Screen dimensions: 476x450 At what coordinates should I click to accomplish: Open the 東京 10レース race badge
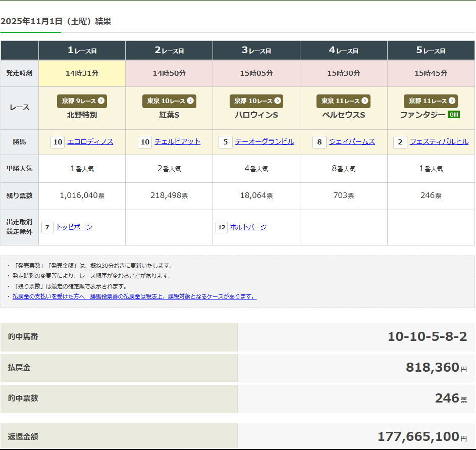[x=169, y=101]
